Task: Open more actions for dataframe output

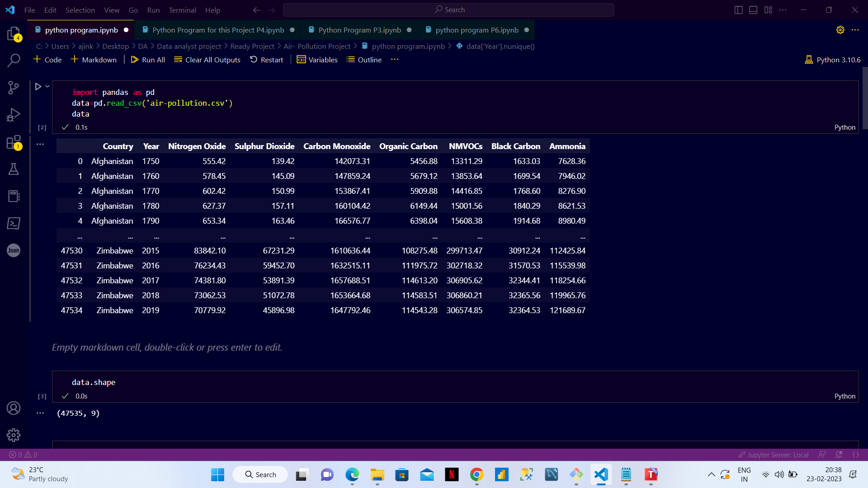Action: point(40,144)
